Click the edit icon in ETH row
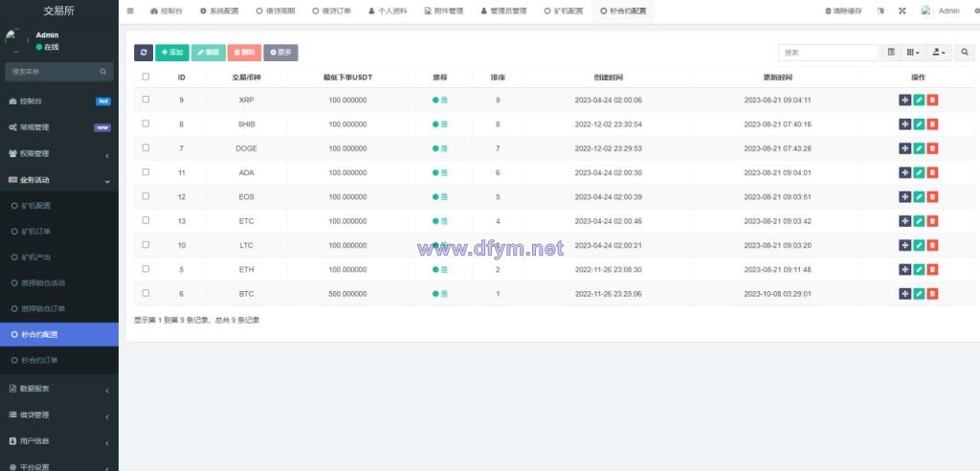 point(918,269)
